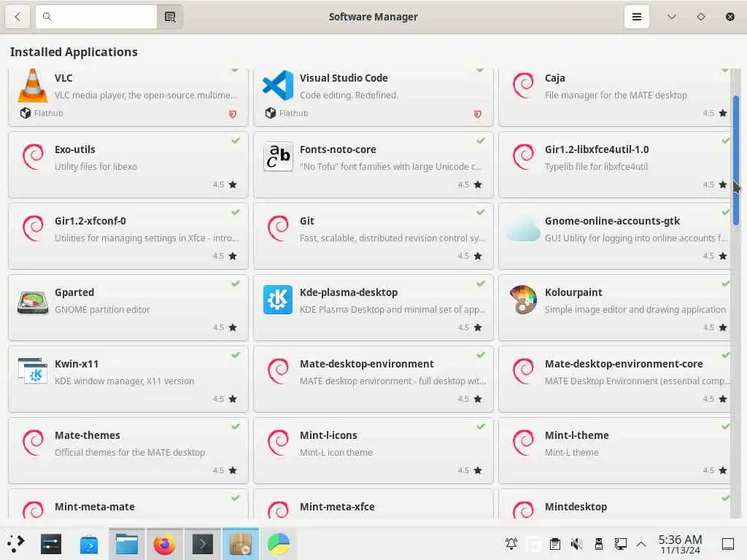The image size is (747, 560).
Task: Focus the search input field
Action: 96,17
